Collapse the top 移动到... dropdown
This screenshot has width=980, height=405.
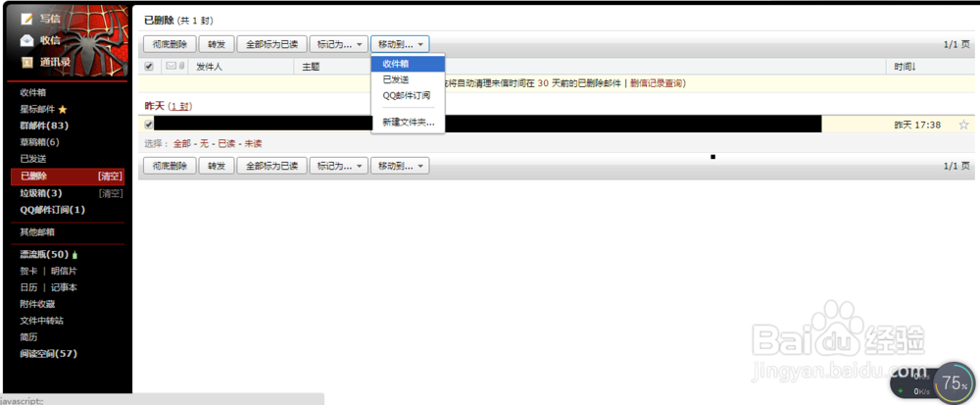pyautogui.click(x=400, y=44)
